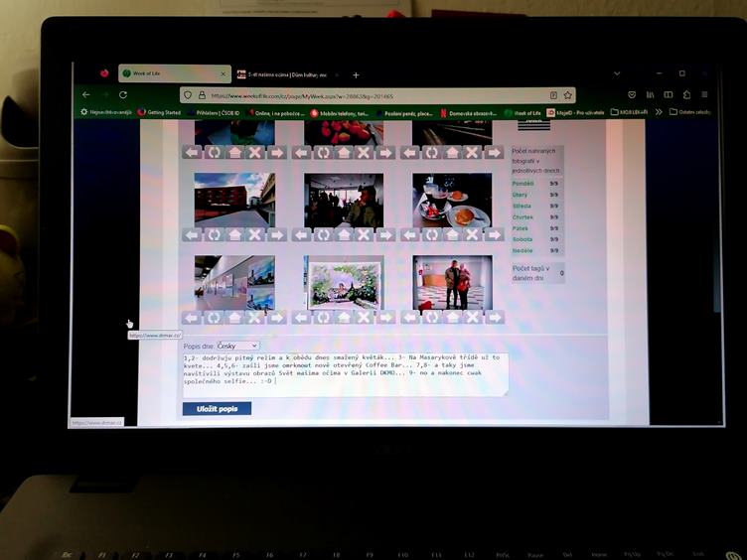
Task: Select Pondělí in the day list
Action: click(x=523, y=184)
